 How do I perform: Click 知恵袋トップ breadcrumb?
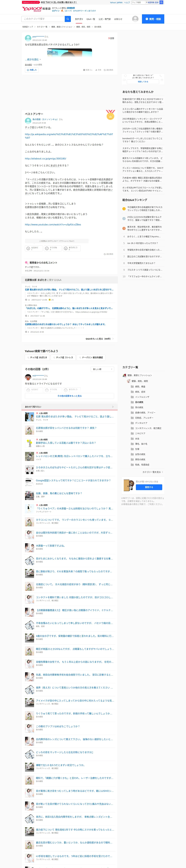(x=28, y=27)
